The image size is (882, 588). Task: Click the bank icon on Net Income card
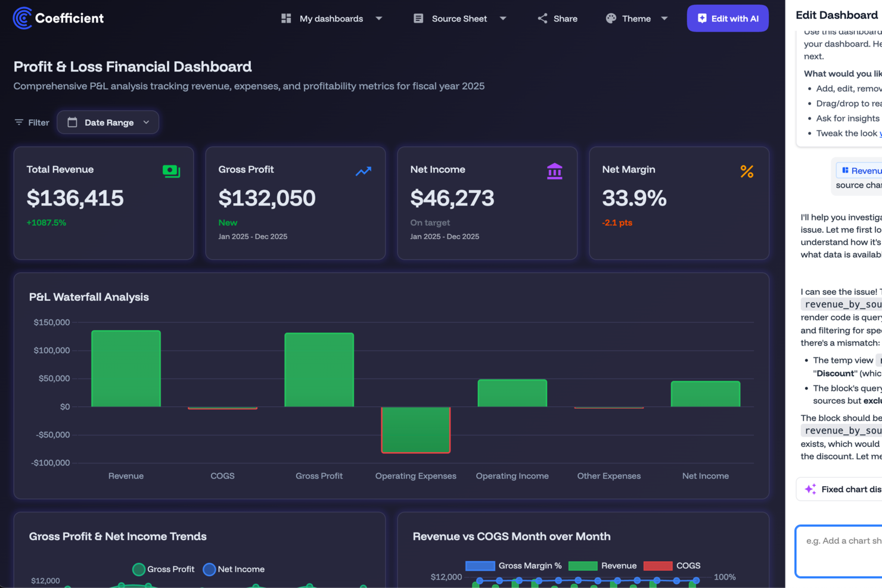coord(555,171)
